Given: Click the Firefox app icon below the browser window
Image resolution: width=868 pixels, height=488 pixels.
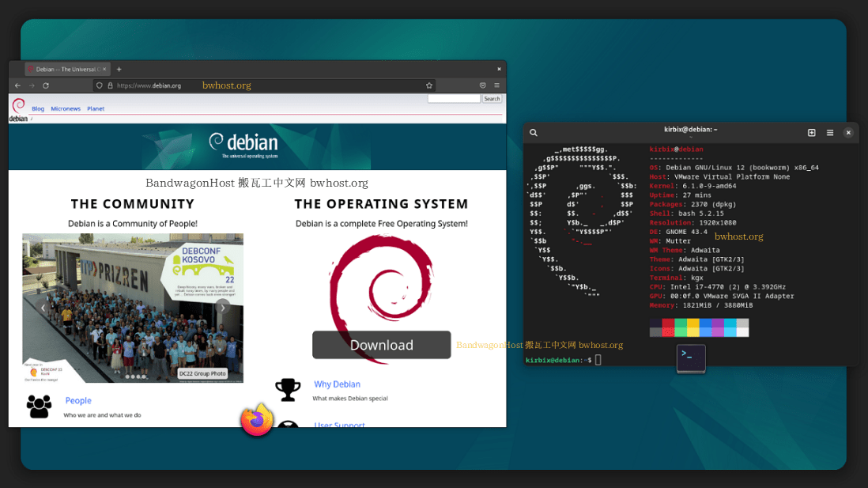Looking at the screenshot, I should (257, 420).
